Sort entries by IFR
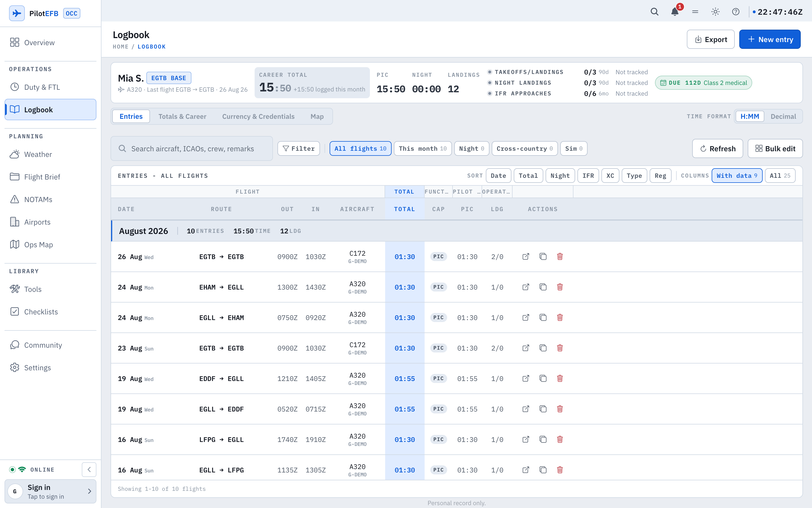The height and width of the screenshot is (508, 812). [x=588, y=176]
